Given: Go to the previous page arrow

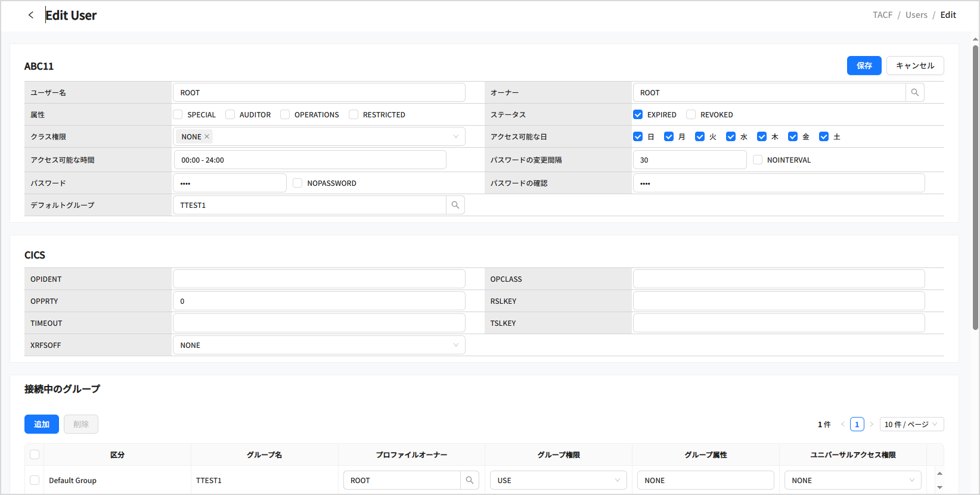Looking at the screenshot, I should pos(842,424).
